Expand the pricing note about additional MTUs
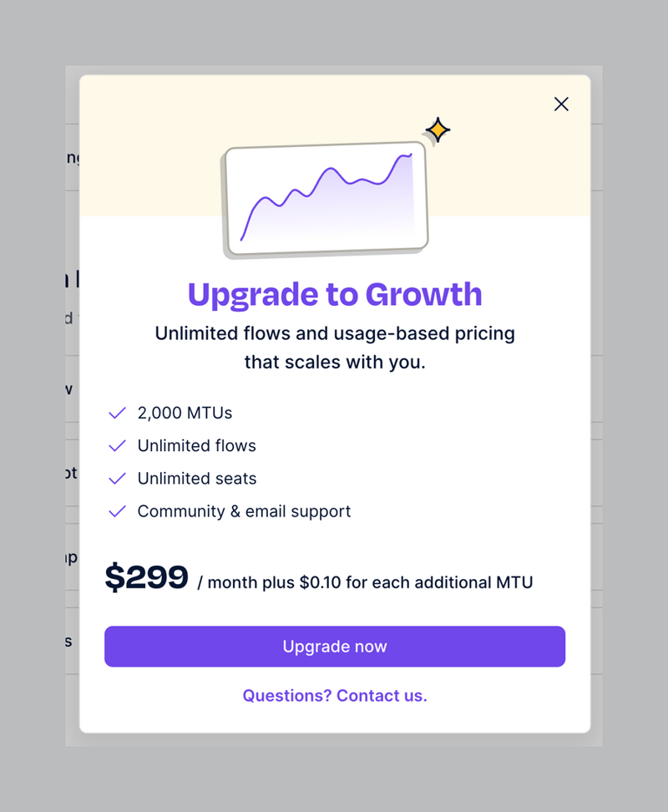Image resolution: width=668 pixels, height=812 pixels. 366,583
